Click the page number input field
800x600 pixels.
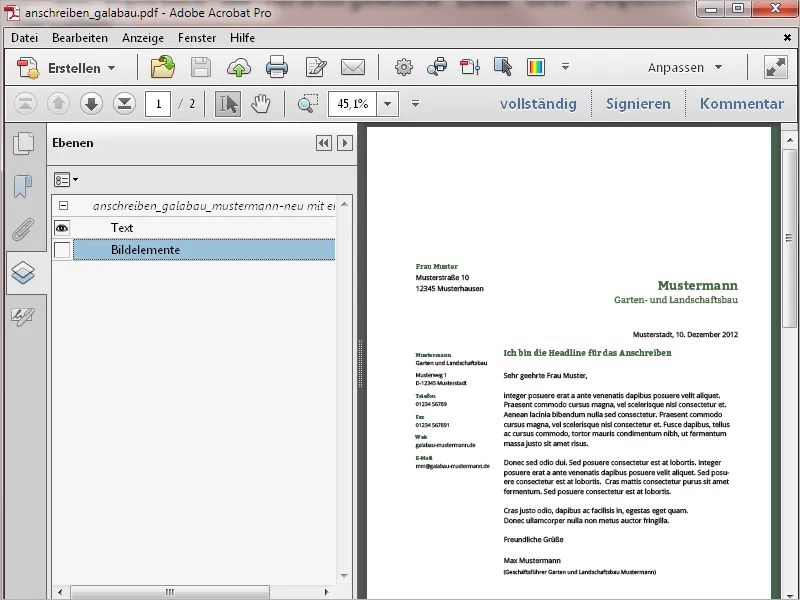click(158, 104)
